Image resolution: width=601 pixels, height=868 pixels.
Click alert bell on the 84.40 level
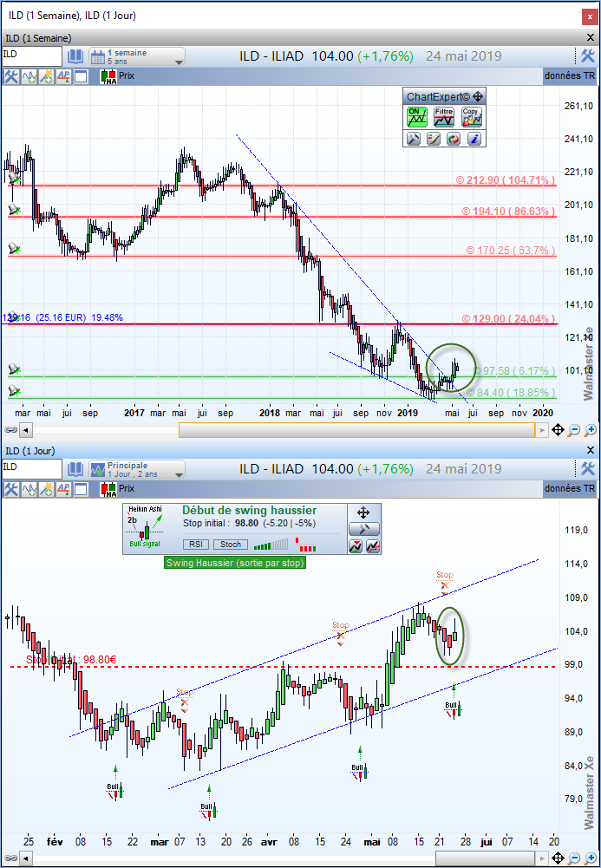[x=15, y=391]
